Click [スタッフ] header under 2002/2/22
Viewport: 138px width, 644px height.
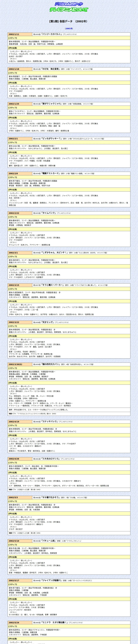click(x=69, y=217)
